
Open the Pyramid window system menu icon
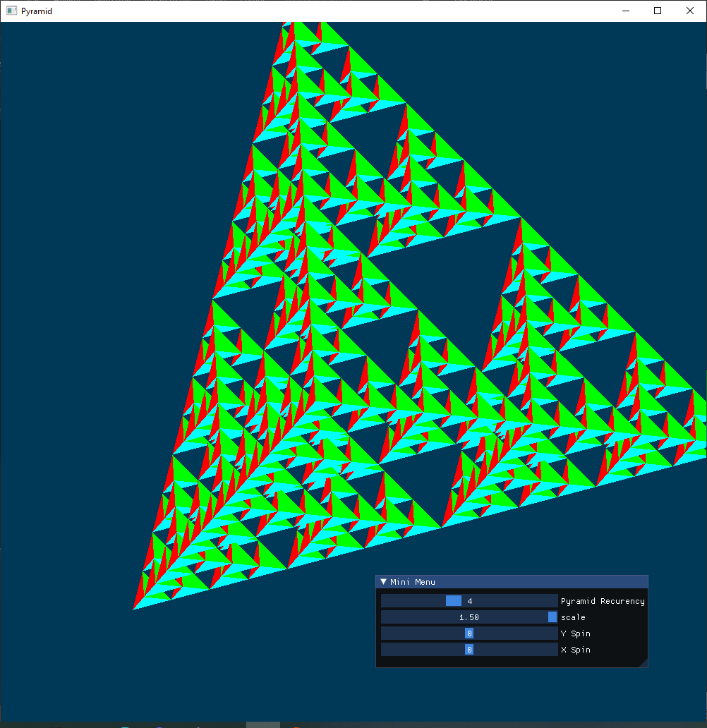tap(11, 11)
